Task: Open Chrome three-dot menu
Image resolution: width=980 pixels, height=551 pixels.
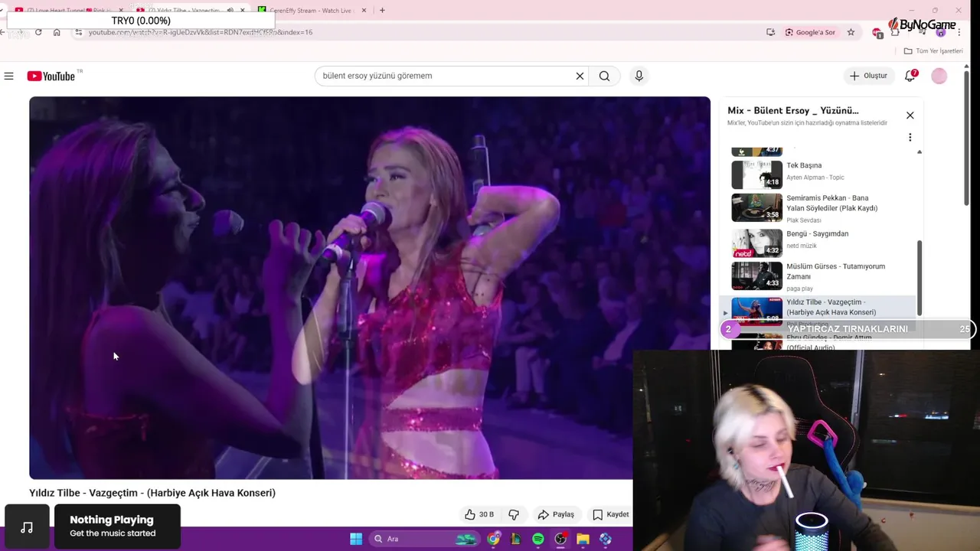Action: click(x=959, y=32)
